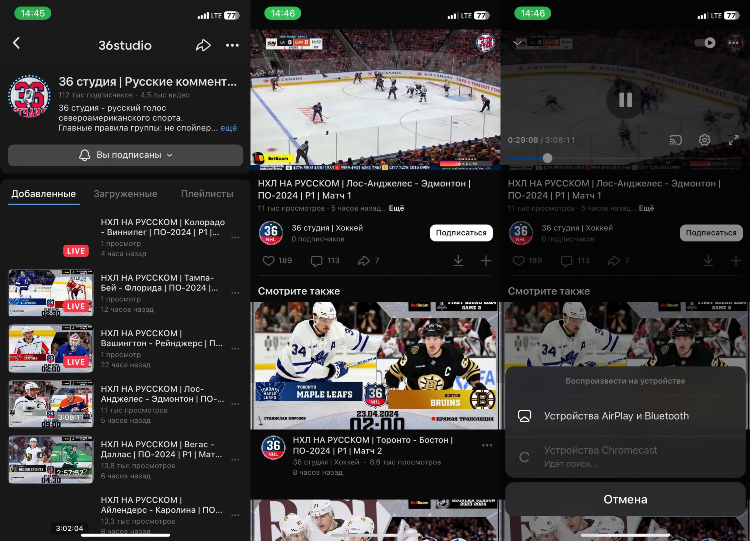Screen dimensions: 750x541
Task: Go back from the 36studio channel page
Action: tap(16, 44)
